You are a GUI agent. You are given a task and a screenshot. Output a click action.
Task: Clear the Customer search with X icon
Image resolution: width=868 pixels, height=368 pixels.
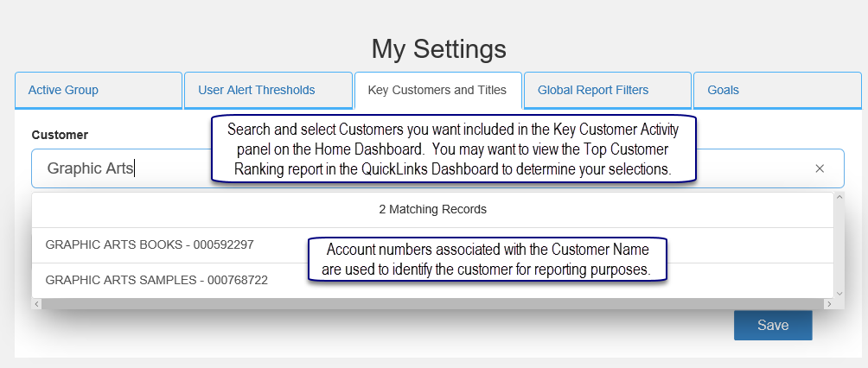click(x=820, y=168)
